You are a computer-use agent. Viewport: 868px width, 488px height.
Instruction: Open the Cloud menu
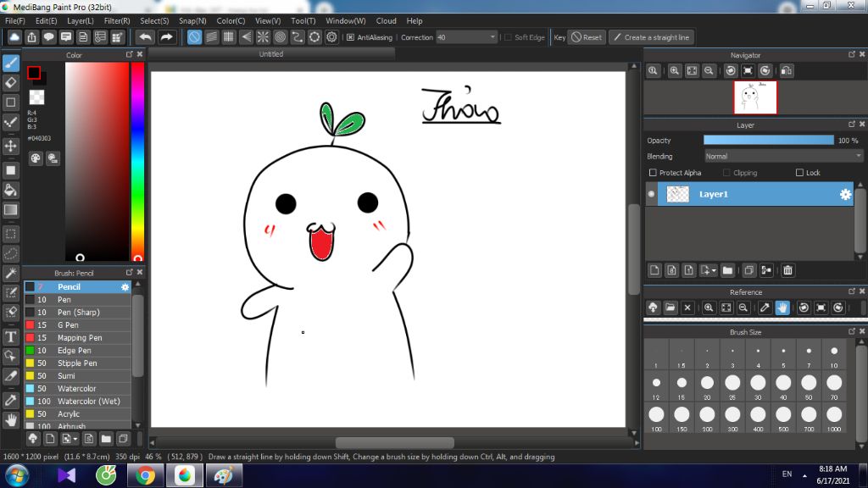click(x=386, y=21)
